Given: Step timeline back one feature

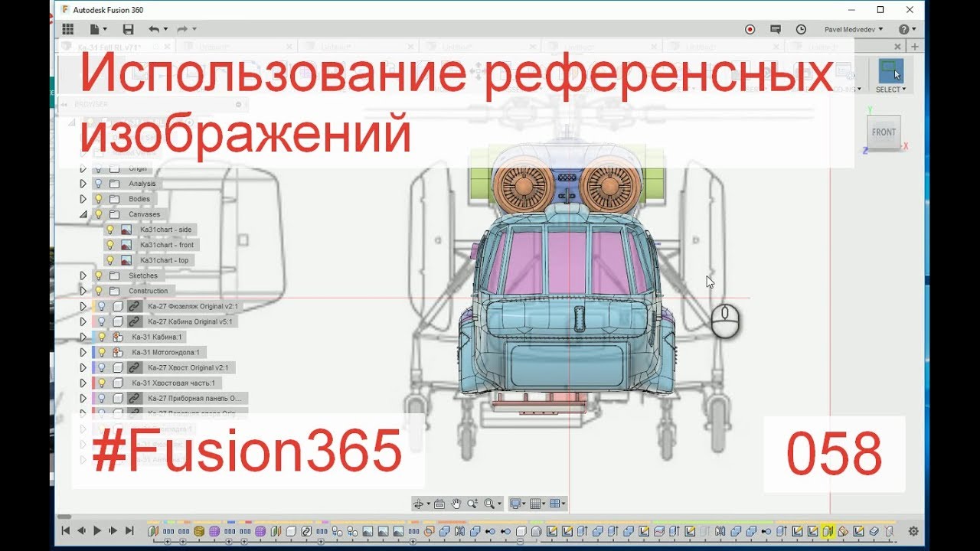Looking at the screenshot, I should pos(82,530).
